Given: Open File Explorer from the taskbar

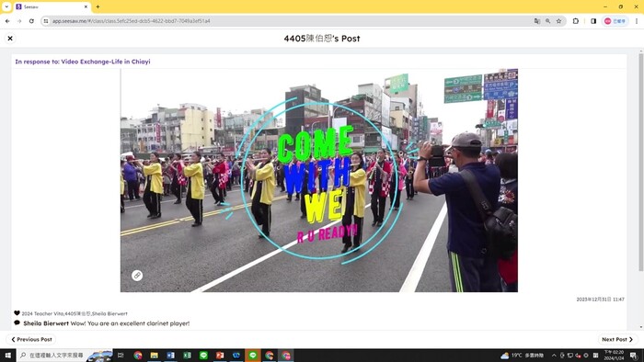Looking at the screenshot, I should (154, 356).
